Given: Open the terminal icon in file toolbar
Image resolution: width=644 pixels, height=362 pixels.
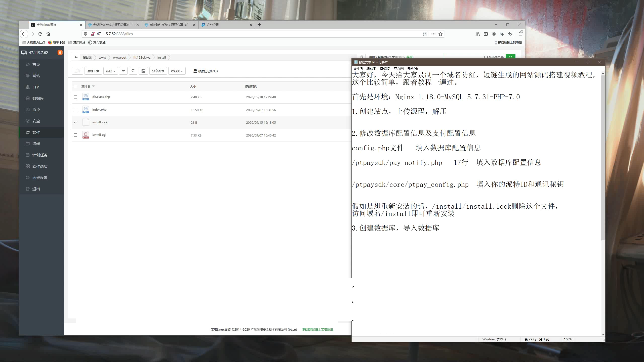Looking at the screenshot, I should coord(143,71).
